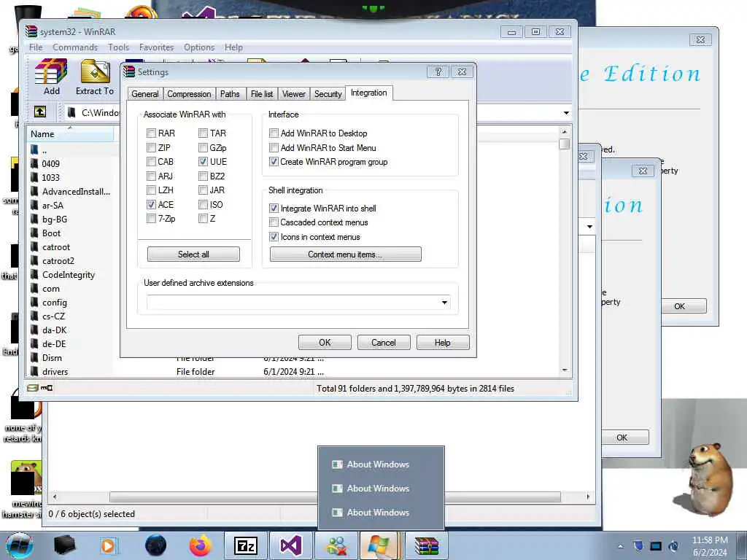
Task: Click the Windows flag taskbar icon
Action: tap(379, 545)
